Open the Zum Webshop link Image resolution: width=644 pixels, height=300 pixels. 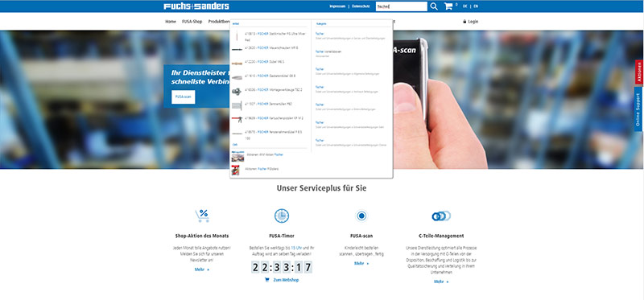(282, 280)
